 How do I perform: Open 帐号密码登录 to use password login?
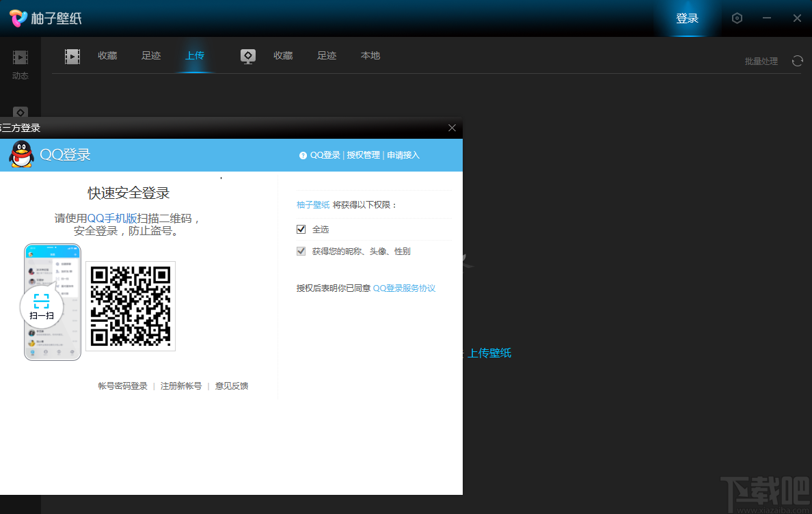(x=122, y=385)
